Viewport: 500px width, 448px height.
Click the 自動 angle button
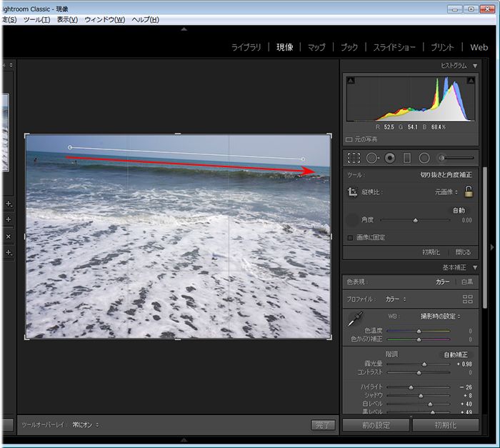click(x=459, y=210)
